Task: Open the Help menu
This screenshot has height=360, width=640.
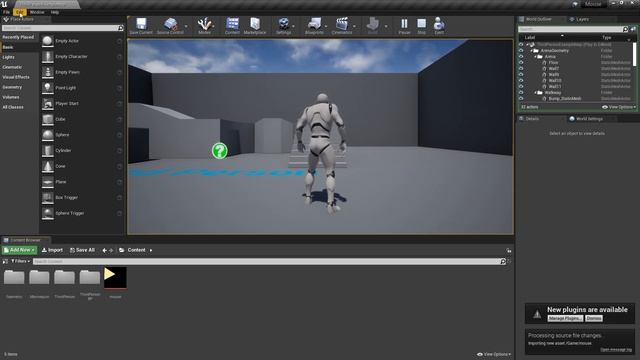Action: 55,12
